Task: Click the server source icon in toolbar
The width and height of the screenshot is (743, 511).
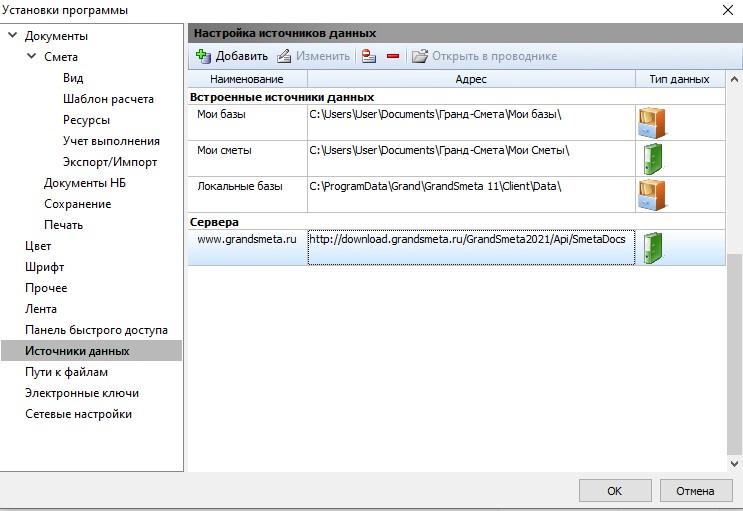Action: tap(369, 56)
